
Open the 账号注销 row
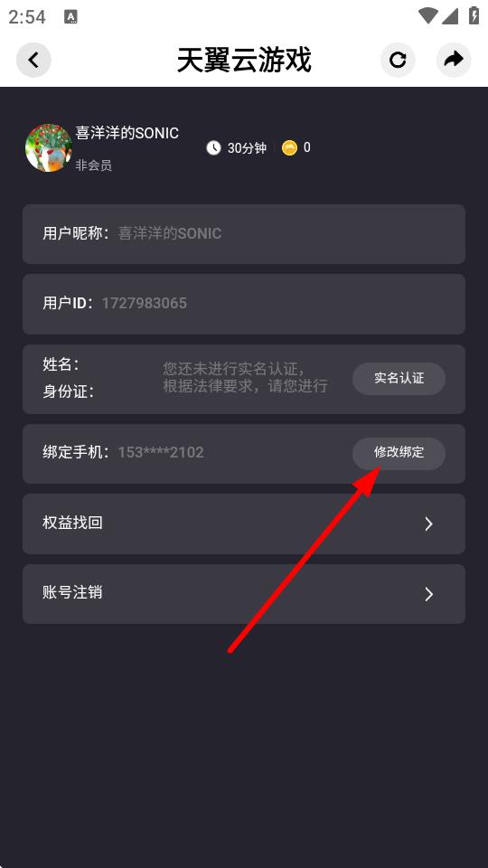(243, 594)
